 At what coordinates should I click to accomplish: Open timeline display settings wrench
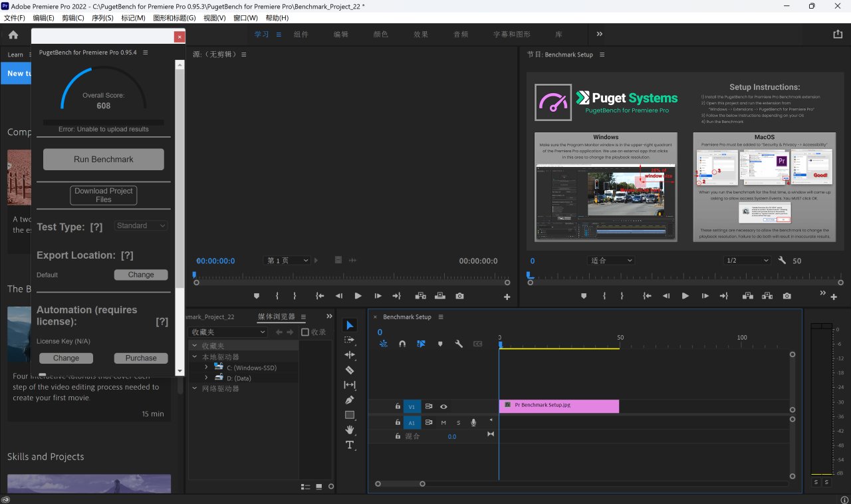click(x=459, y=344)
